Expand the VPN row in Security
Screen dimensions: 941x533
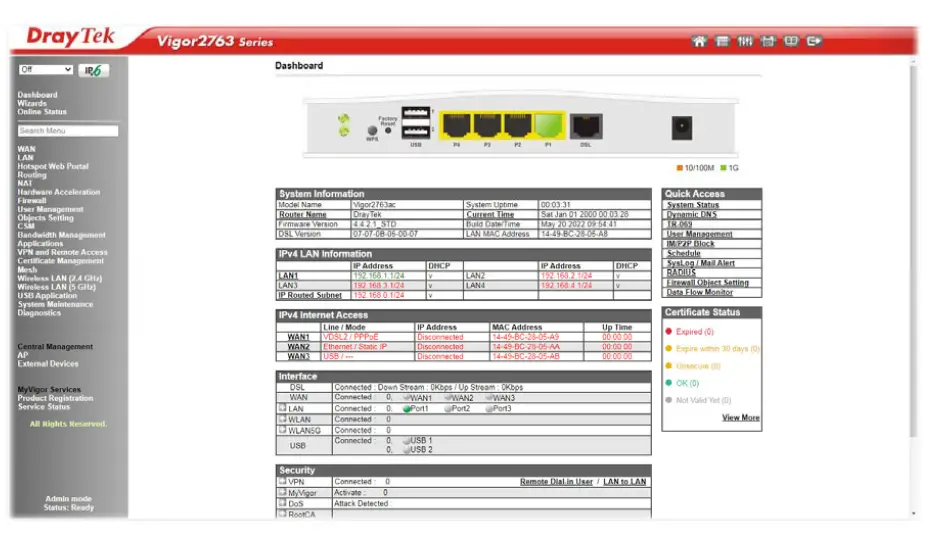coord(282,481)
